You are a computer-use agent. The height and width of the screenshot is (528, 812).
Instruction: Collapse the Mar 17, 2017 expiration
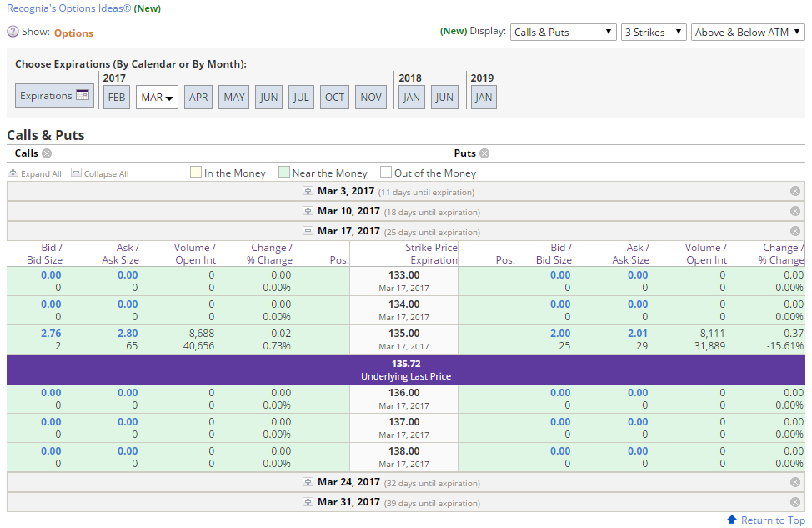pyautogui.click(x=308, y=230)
